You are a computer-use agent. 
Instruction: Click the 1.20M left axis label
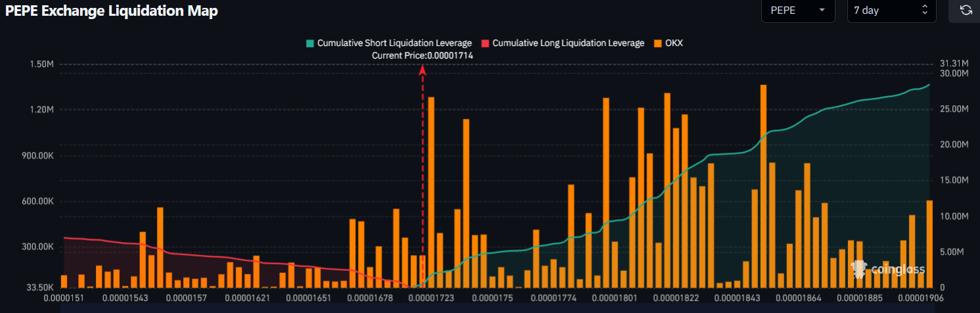pyautogui.click(x=41, y=110)
